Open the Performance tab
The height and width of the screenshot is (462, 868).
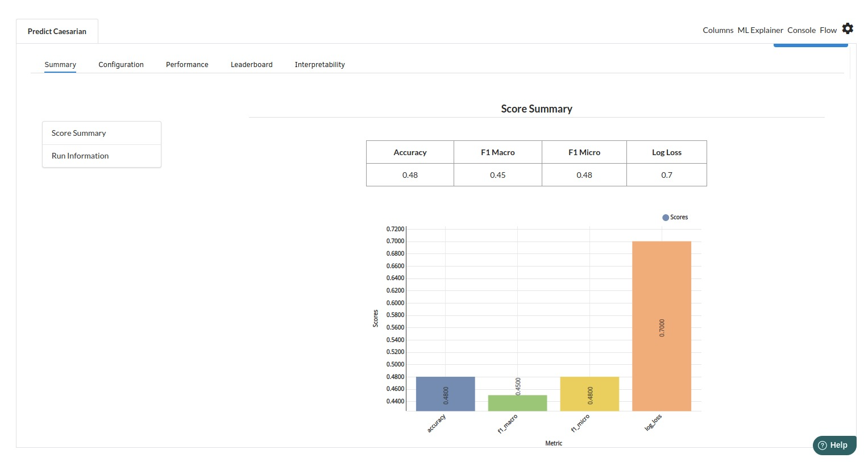point(187,65)
